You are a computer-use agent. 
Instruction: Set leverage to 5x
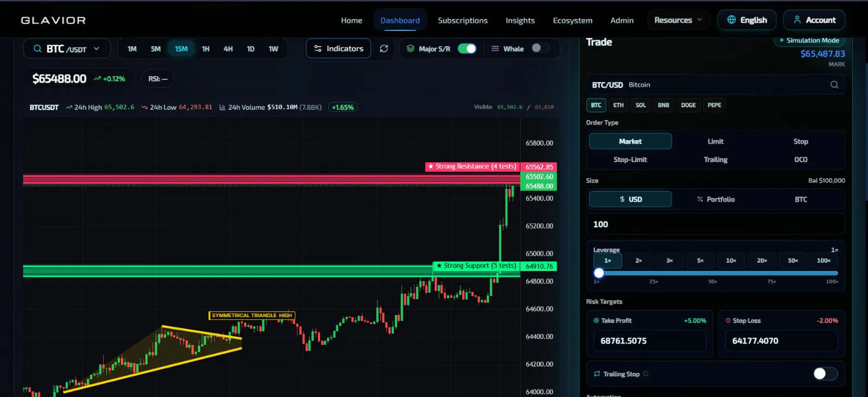[x=700, y=261]
